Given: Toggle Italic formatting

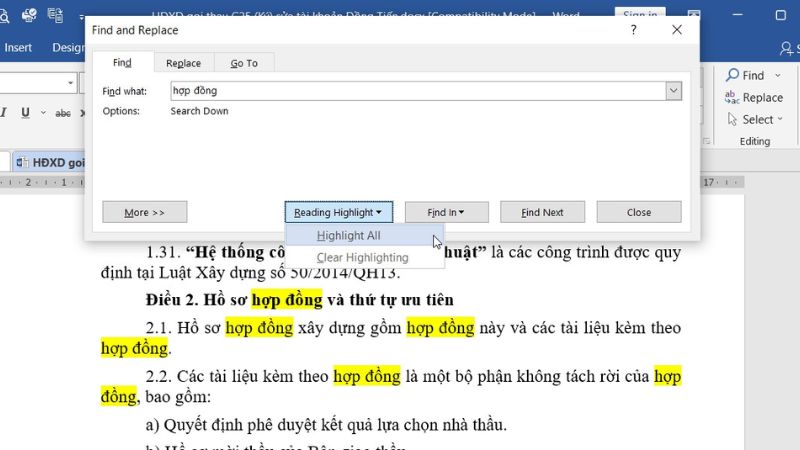Looking at the screenshot, I should click(x=4, y=113).
